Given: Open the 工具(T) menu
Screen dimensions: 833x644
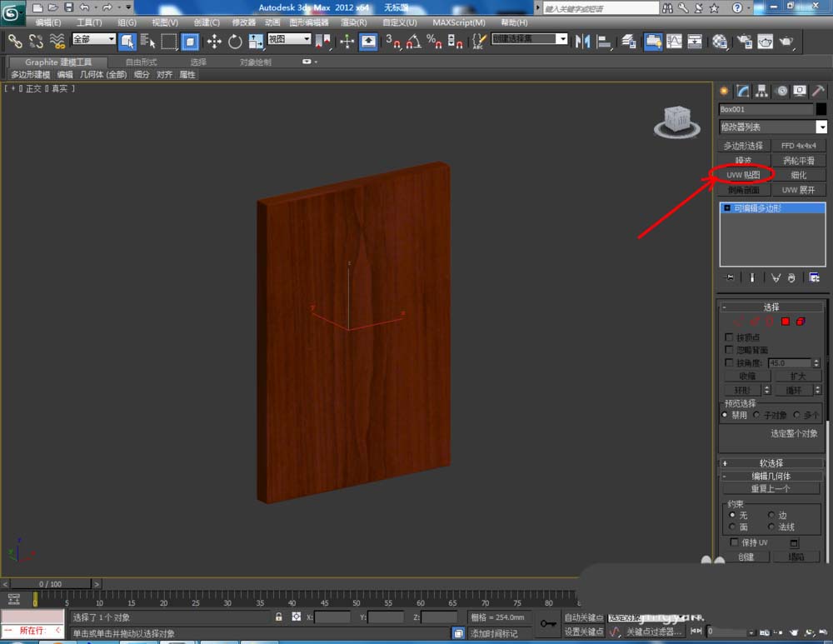Looking at the screenshot, I should [x=89, y=22].
